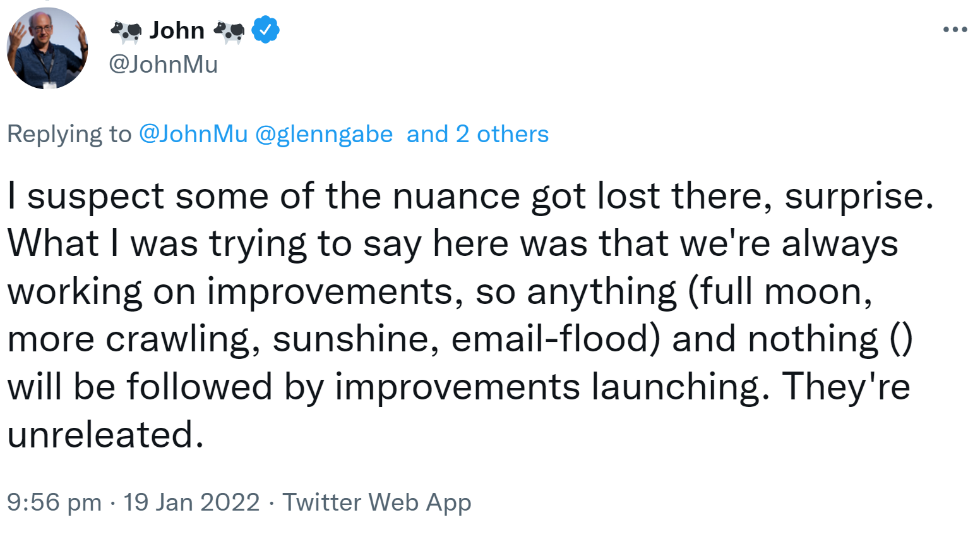Click the cow emoji after John's name

[229, 31]
